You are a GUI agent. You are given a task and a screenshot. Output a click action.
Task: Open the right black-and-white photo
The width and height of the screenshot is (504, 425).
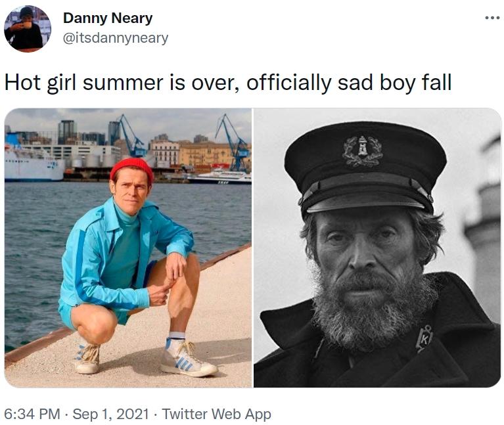click(377, 248)
